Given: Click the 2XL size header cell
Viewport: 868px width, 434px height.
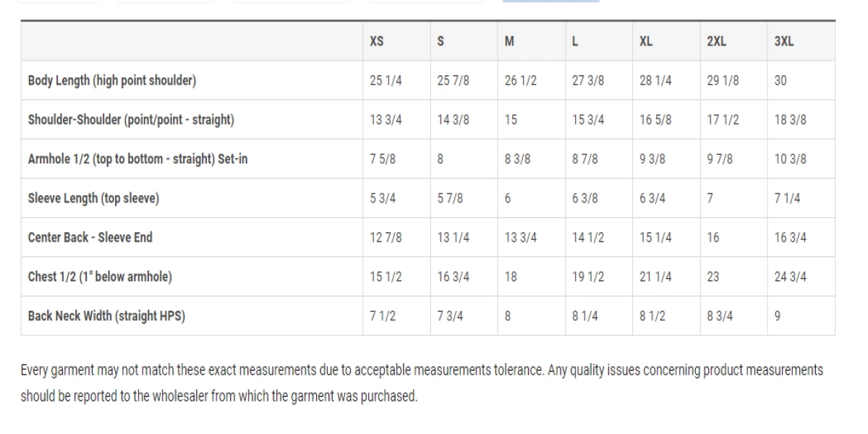Looking at the screenshot, I should pos(717,41).
